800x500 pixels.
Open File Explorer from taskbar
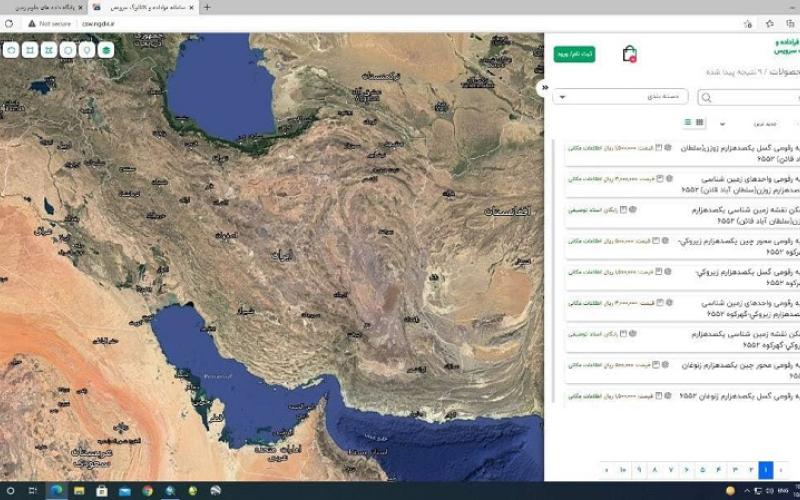pos(79,491)
